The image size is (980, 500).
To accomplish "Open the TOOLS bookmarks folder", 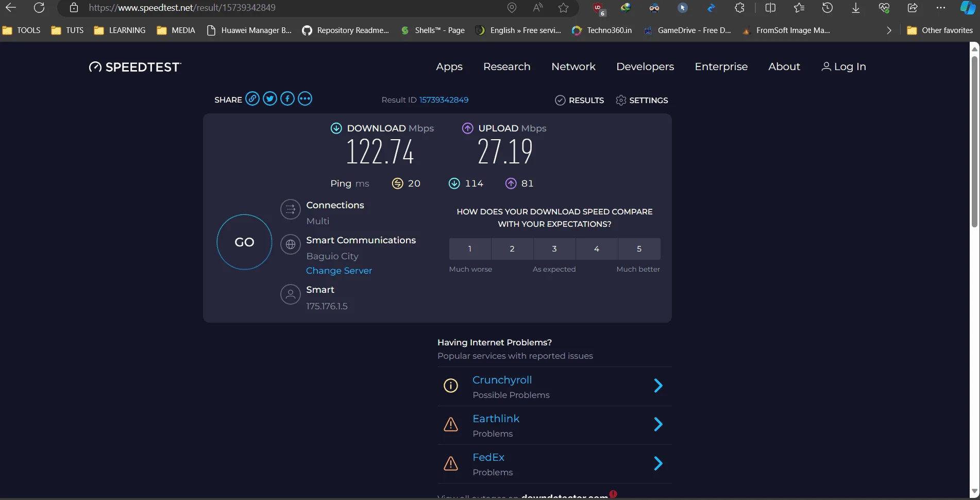I will 22,30.
